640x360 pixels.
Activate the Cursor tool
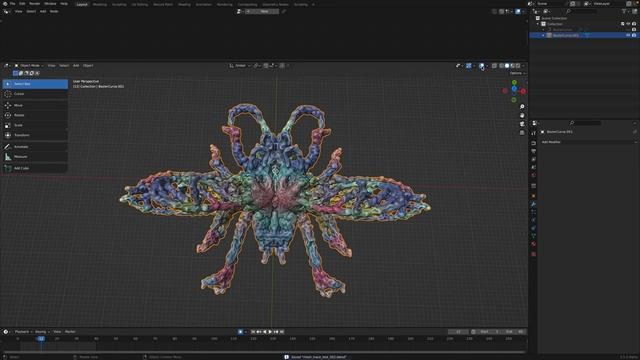[35, 94]
